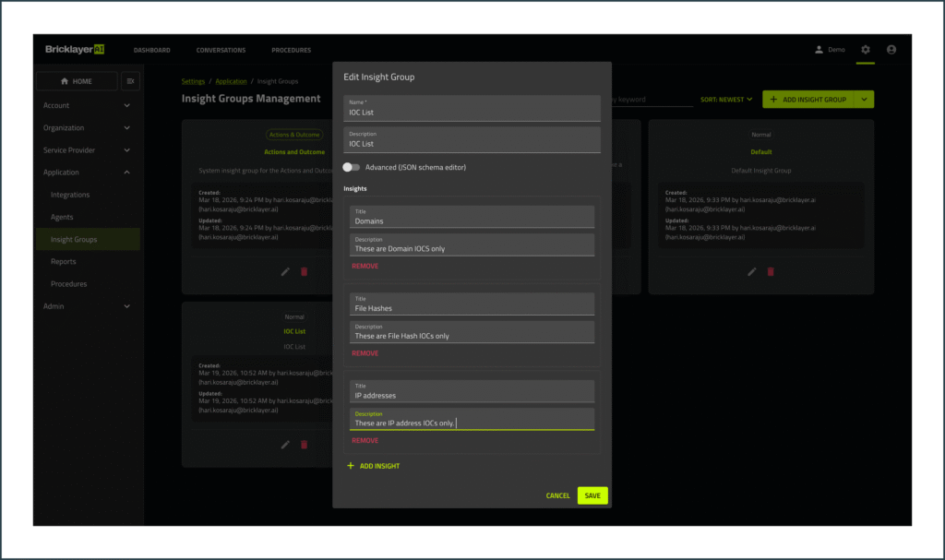Remove the File Hashes insight

[x=365, y=352]
